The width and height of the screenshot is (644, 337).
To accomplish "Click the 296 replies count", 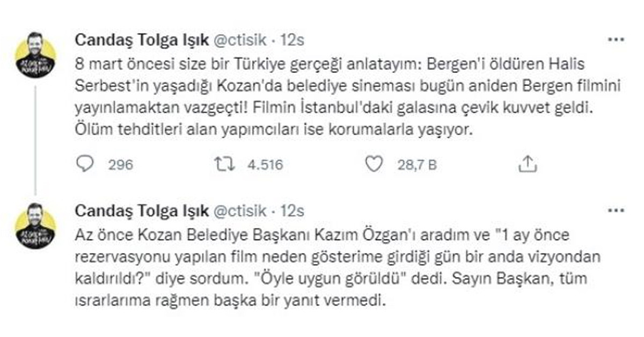I will pyautogui.click(x=120, y=165).
